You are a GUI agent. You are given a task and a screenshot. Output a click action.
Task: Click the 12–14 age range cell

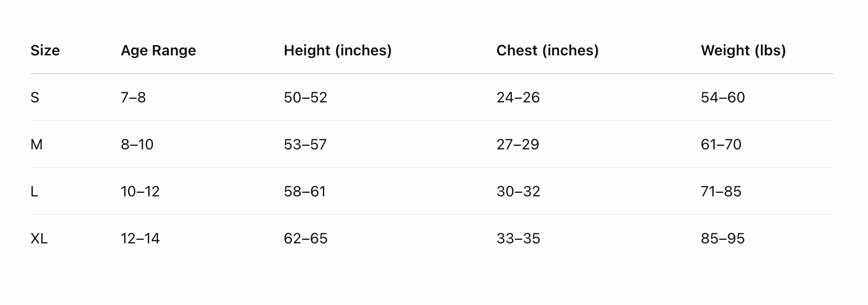140,239
